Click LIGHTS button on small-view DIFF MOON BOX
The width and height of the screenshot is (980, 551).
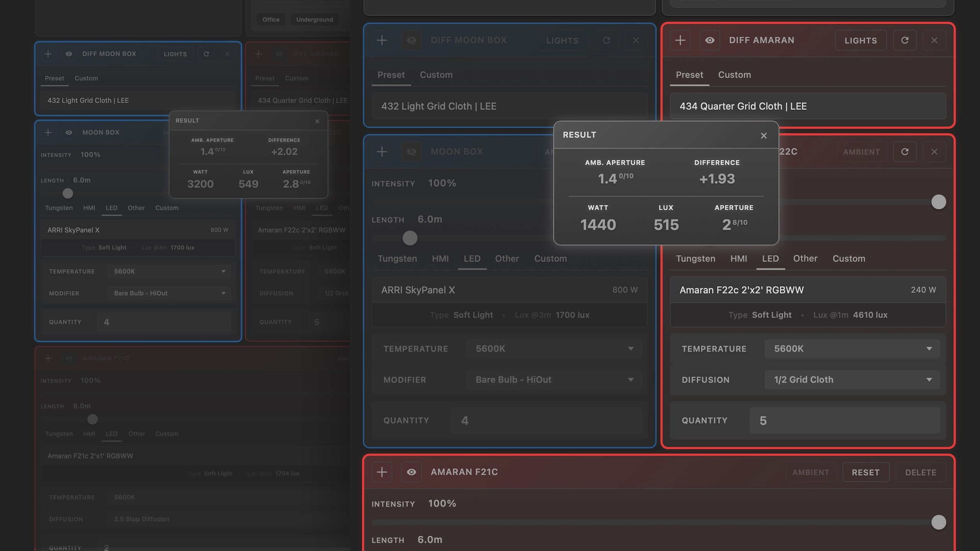(x=175, y=54)
